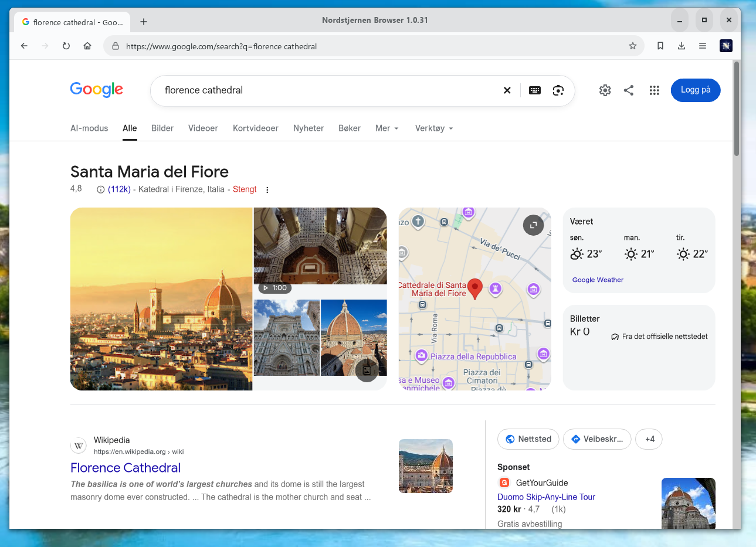Viewport: 756px width, 547px height.
Task: Search by image with camera icon
Action: coord(558,90)
